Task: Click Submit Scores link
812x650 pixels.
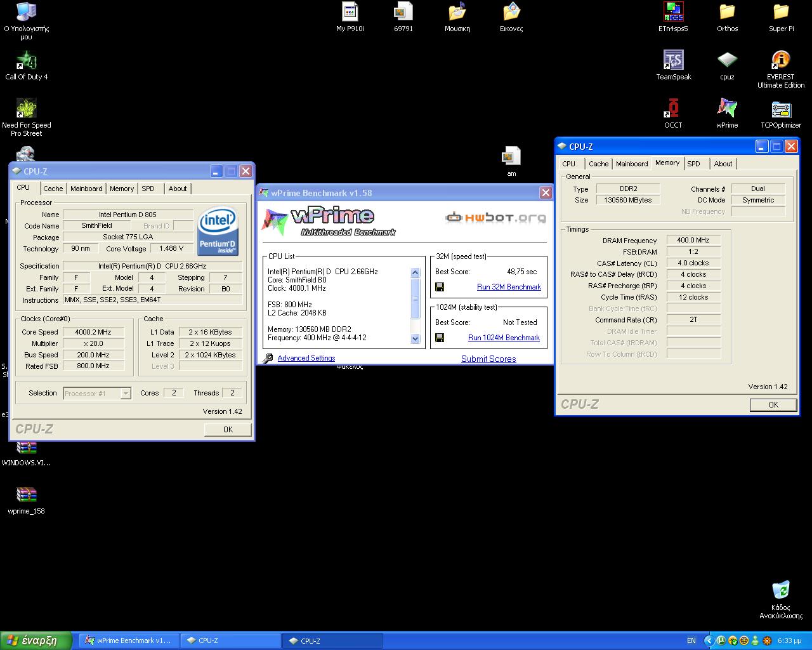Action: coord(488,359)
